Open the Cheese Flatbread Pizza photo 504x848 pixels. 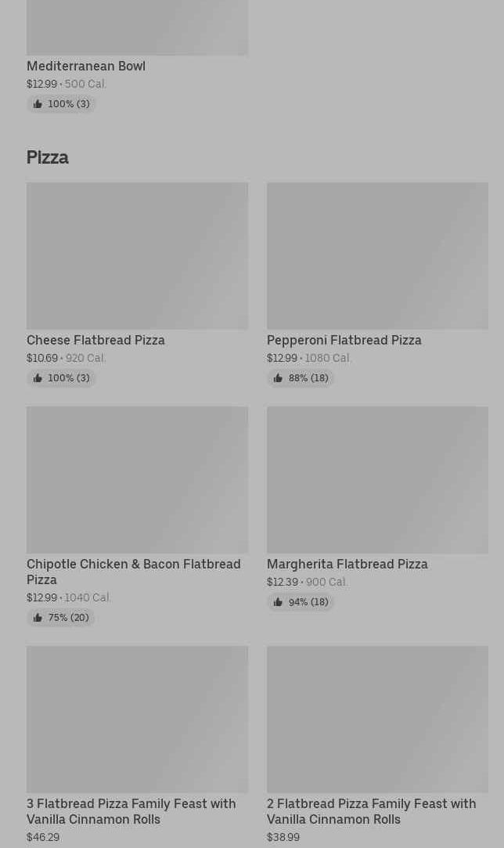(x=137, y=255)
